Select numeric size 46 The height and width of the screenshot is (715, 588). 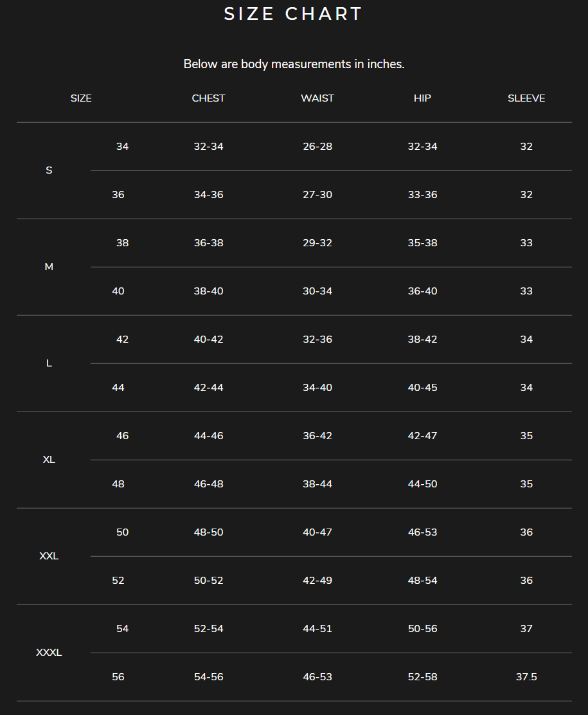[x=122, y=436]
